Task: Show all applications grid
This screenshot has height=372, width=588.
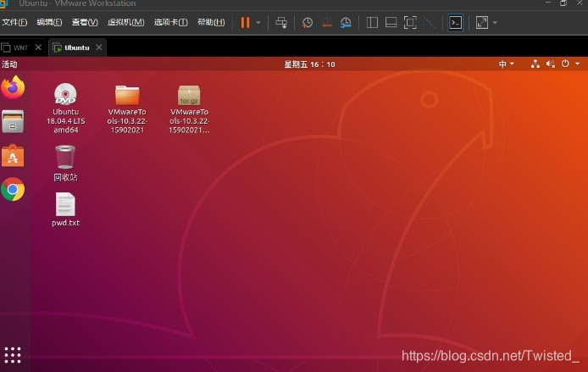Action: (x=13, y=355)
